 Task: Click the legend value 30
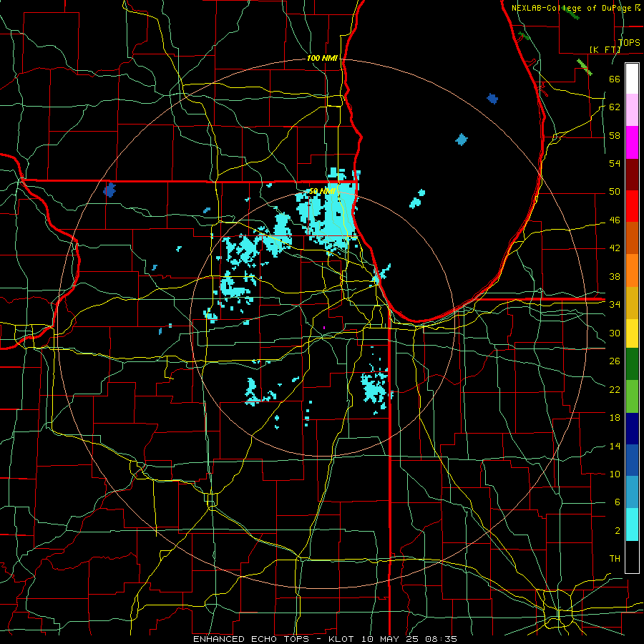click(615, 333)
